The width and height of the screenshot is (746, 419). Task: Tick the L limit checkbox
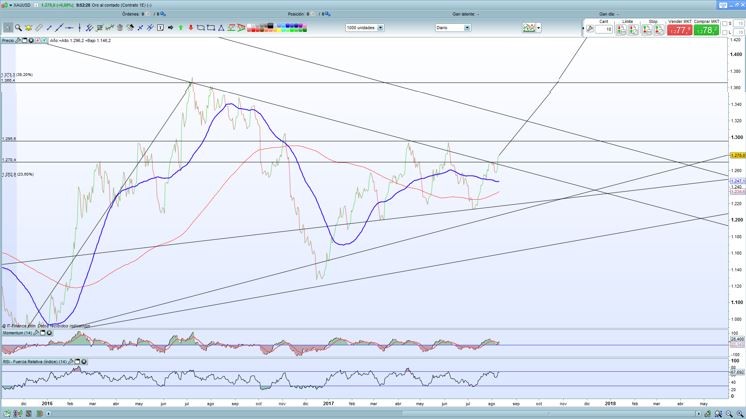724,32
